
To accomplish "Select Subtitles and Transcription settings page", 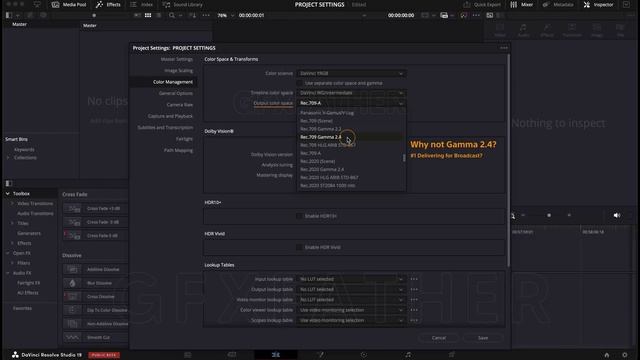I will [x=165, y=128].
